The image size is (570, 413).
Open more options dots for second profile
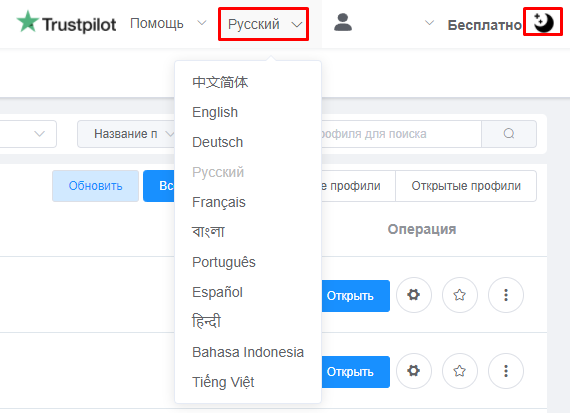506,371
